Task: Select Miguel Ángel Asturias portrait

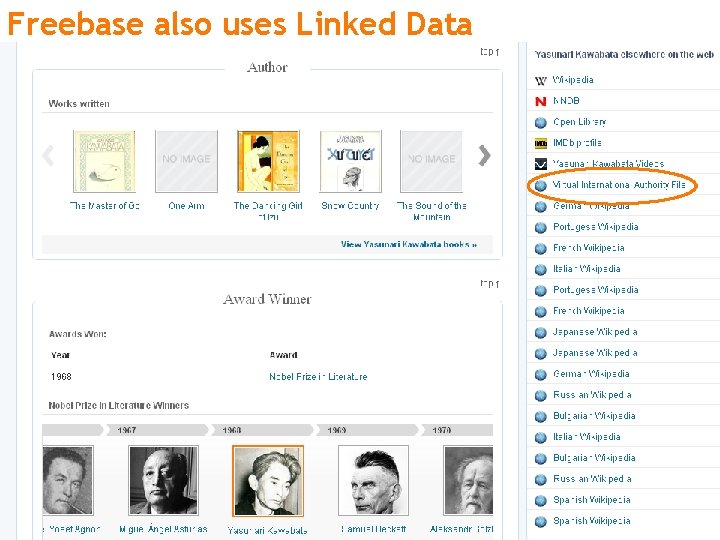Action: (163, 481)
